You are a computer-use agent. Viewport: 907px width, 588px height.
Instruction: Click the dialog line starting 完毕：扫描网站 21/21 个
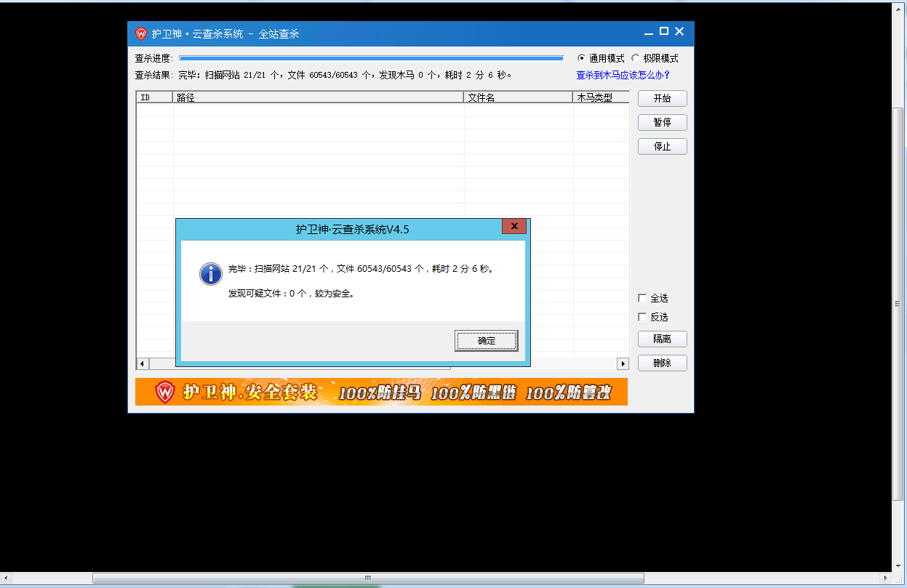[361, 269]
